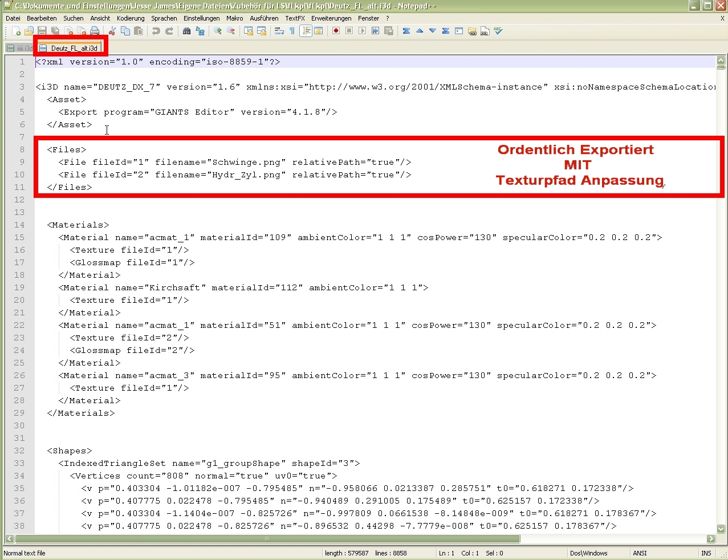728x560 pixels.
Task: Start macro recording with the red record button
Action: 336,31
